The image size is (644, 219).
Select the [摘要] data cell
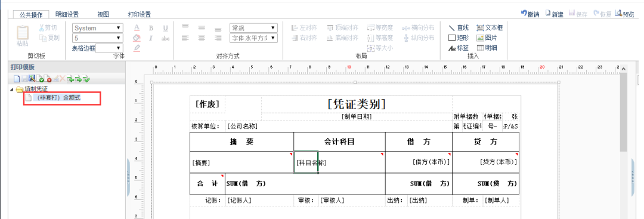click(x=242, y=162)
